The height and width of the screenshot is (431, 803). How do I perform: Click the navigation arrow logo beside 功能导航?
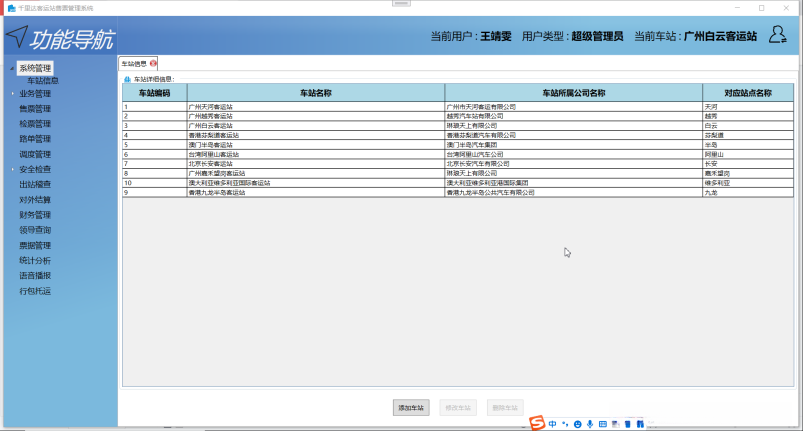17,37
